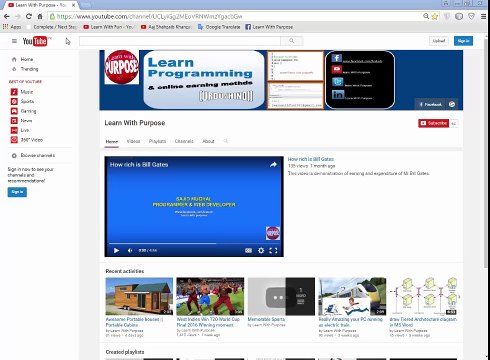This screenshot has width=490, height=360.
Task: Open Google Translate bookmark
Action: coord(219,27)
